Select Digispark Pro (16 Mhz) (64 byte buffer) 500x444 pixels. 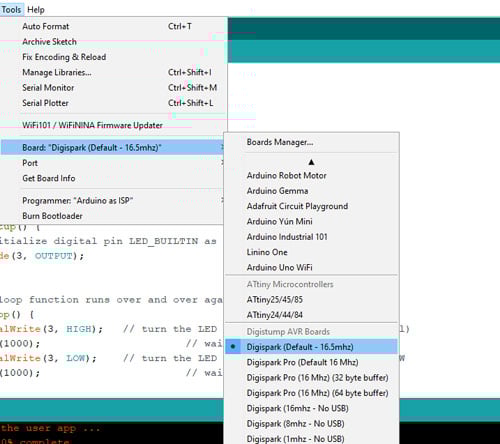(312, 393)
